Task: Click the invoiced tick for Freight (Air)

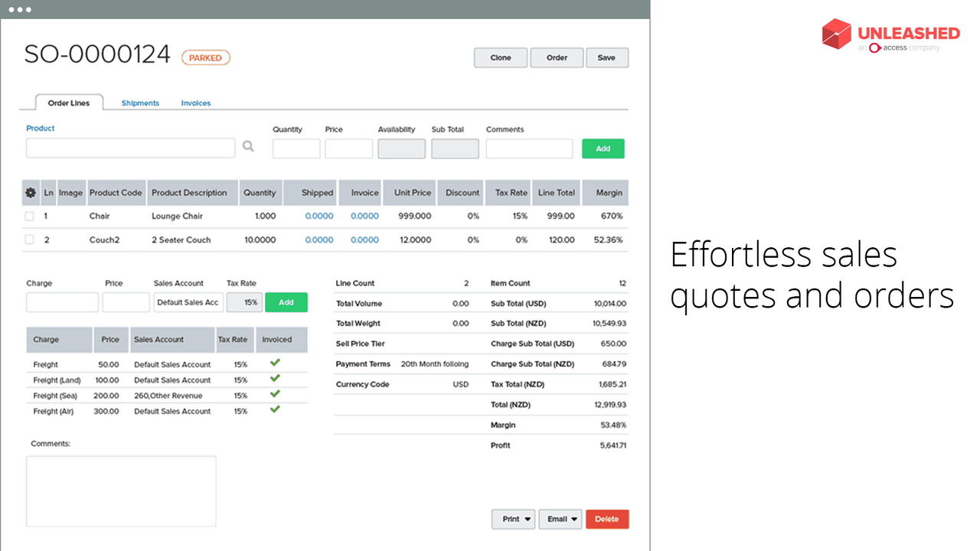Action: tap(275, 409)
